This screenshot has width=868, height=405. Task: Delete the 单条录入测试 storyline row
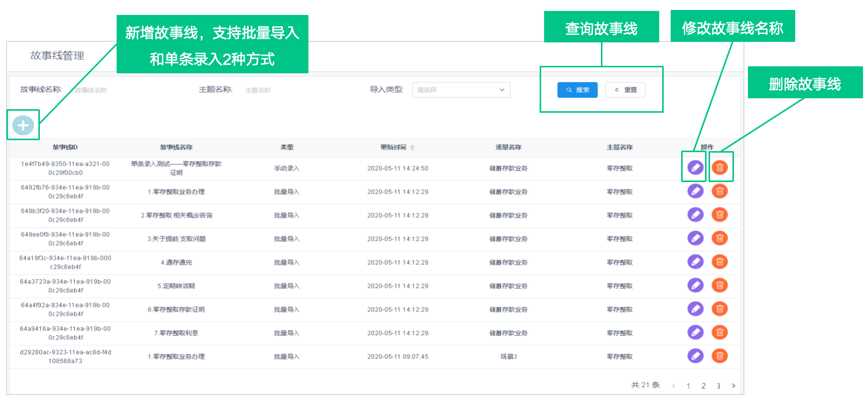click(x=720, y=168)
